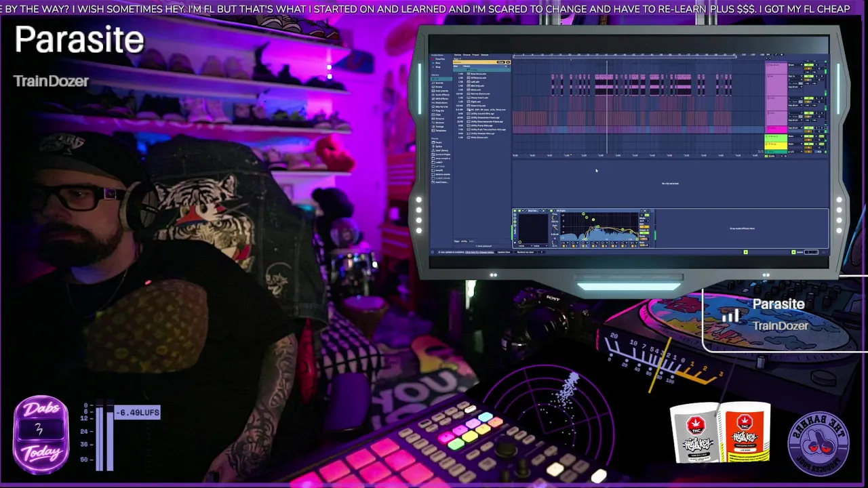Open the Audio Effects browser category
The height and width of the screenshot is (488, 868).
coord(441,95)
